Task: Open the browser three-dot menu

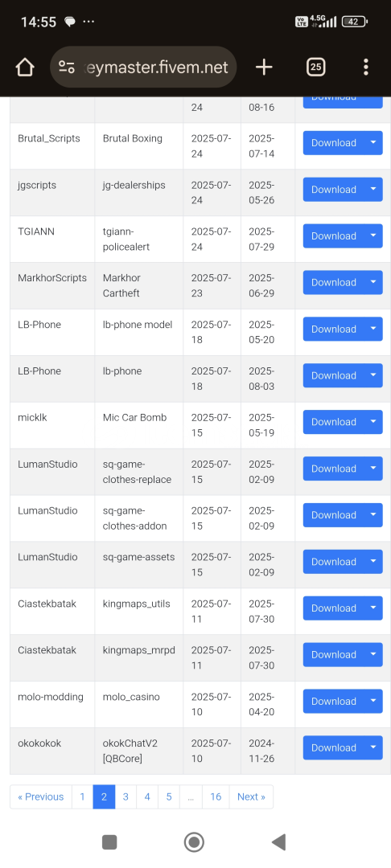Action: 365,67
